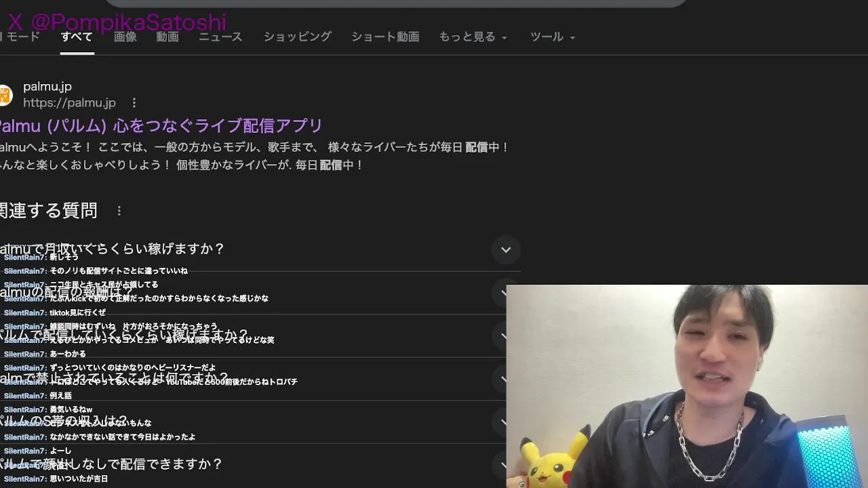The width and height of the screenshot is (868, 488).
Task: Open options beside 関連する質問 heading
Action: pyautogui.click(x=119, y=211)
